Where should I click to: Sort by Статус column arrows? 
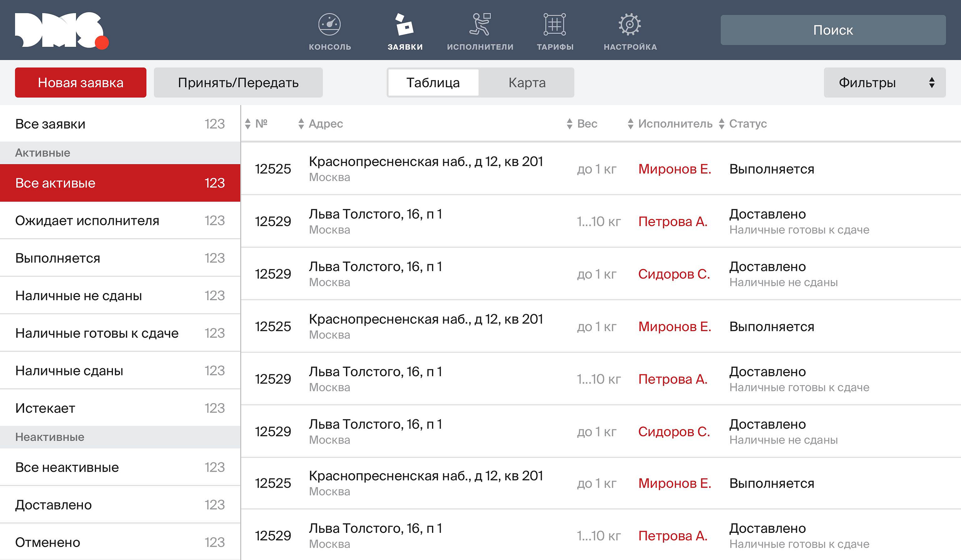(721, 124)
